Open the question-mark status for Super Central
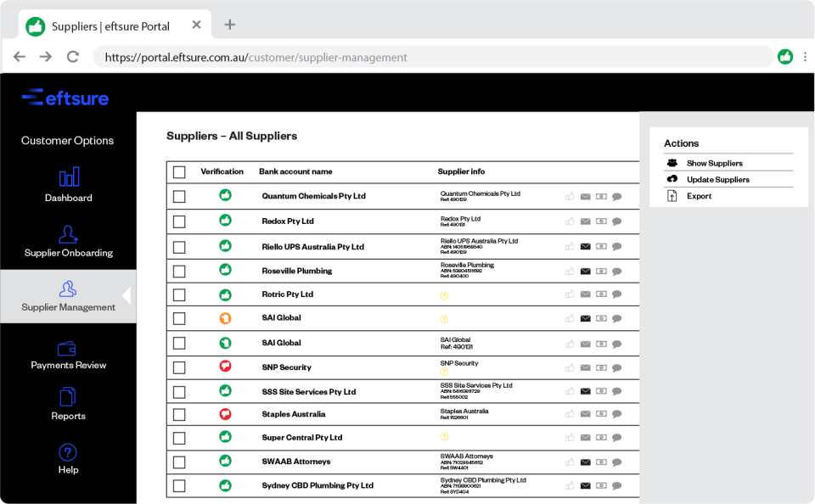The height and width of the screenshot is (504, 815). [x=442, y=438]
